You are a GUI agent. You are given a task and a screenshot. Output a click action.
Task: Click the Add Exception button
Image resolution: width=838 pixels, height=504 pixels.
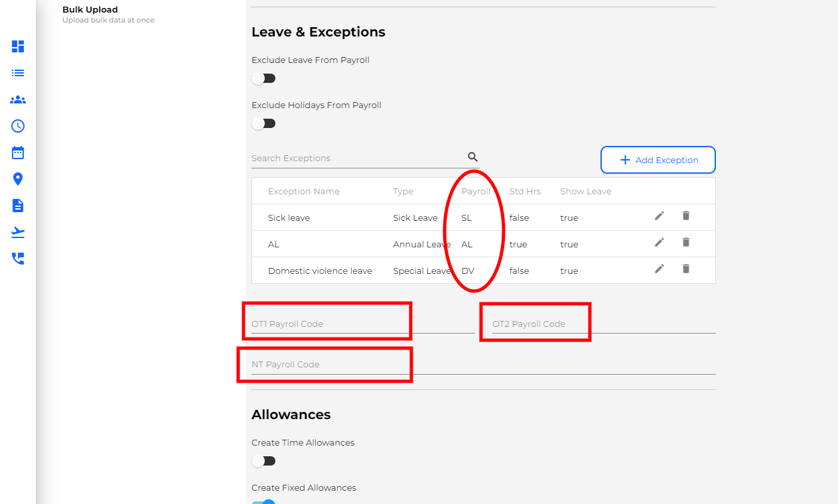click(658, 160)
